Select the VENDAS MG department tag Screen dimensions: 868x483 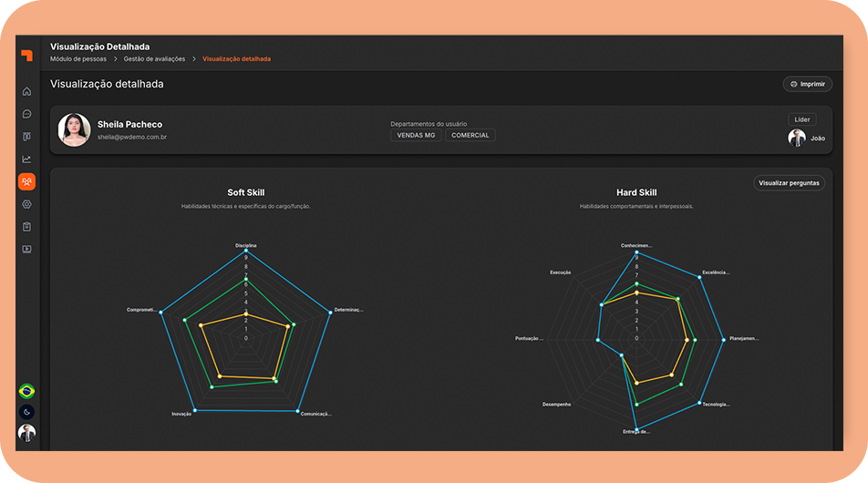coord(416,135)
